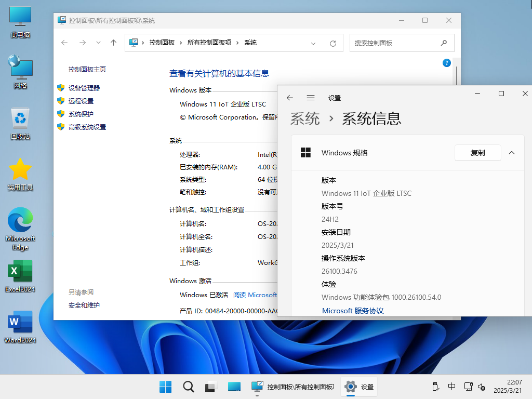Launch Excel2024 from the desktop
Screen dimensions: 532x399
(x=20, y=276)
